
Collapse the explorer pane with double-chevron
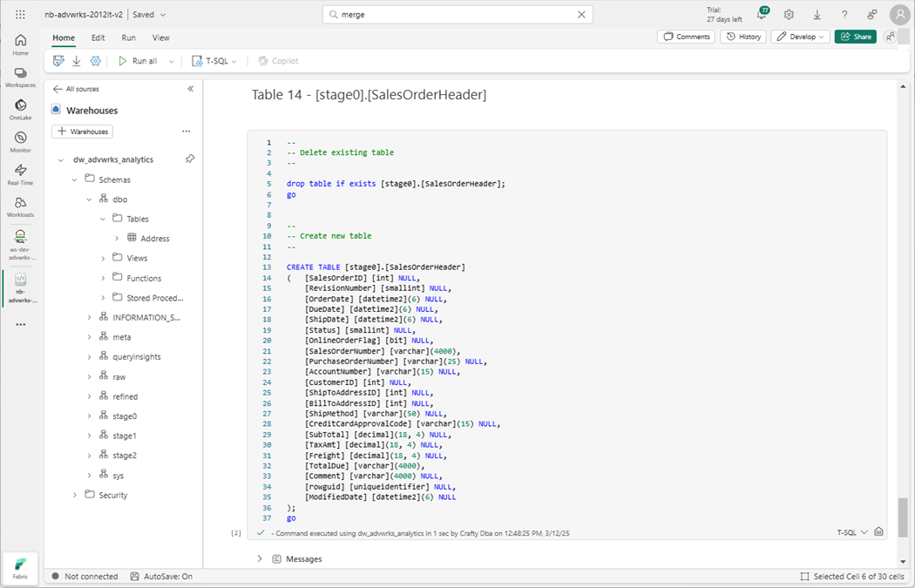(x=191, y=89)
